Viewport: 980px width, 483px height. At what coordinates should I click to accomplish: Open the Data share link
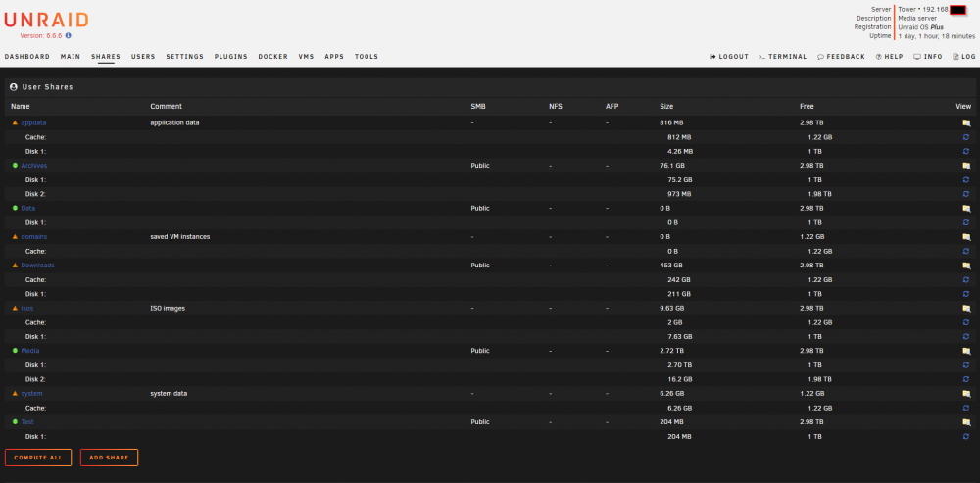pos(28,208)
